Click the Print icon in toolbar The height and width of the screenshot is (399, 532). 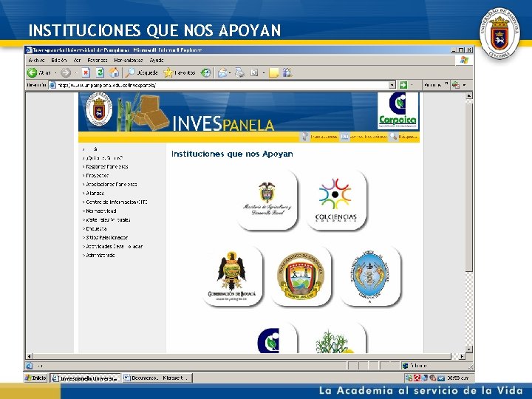click(x=240, y=72)
